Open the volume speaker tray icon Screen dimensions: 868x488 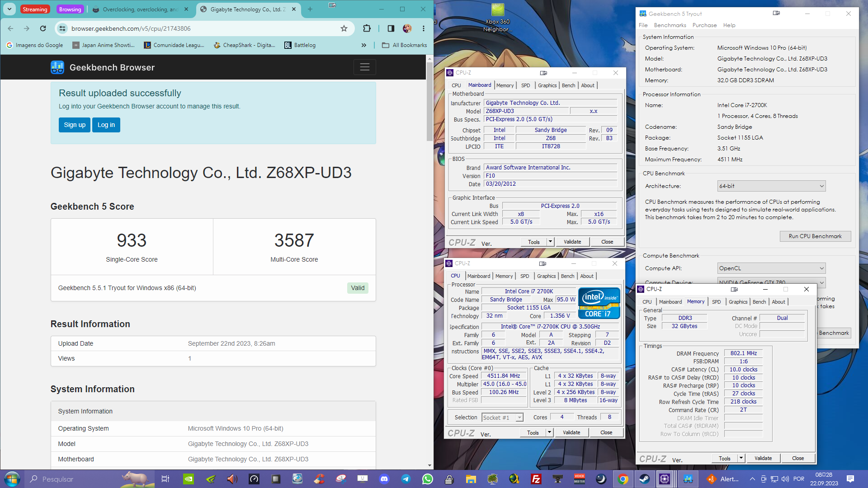click(785, 479)
